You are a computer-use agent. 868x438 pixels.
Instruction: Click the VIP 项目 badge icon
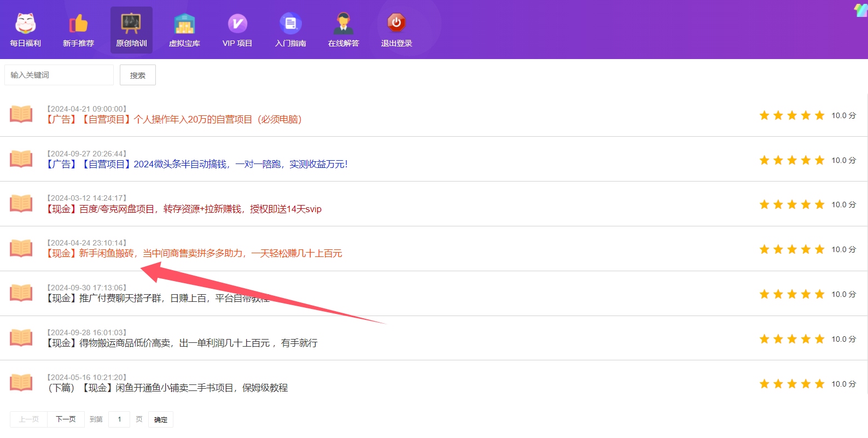click(x=237, y=24)
